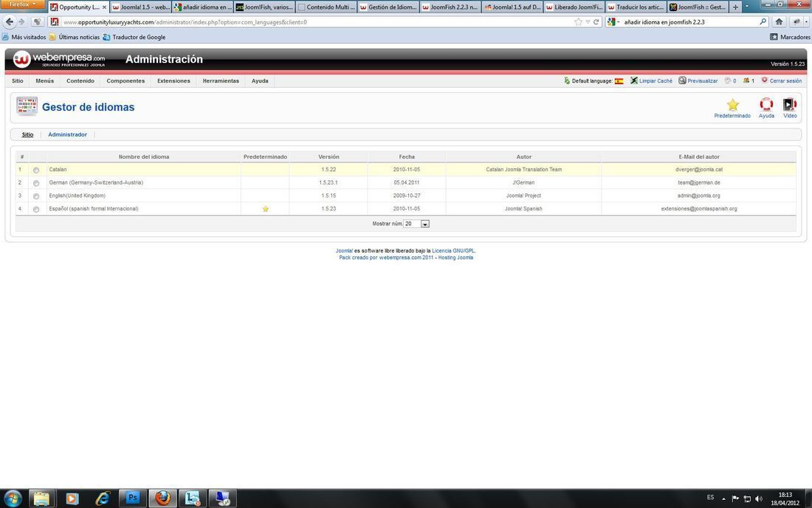Select the German language radio button

36,183
